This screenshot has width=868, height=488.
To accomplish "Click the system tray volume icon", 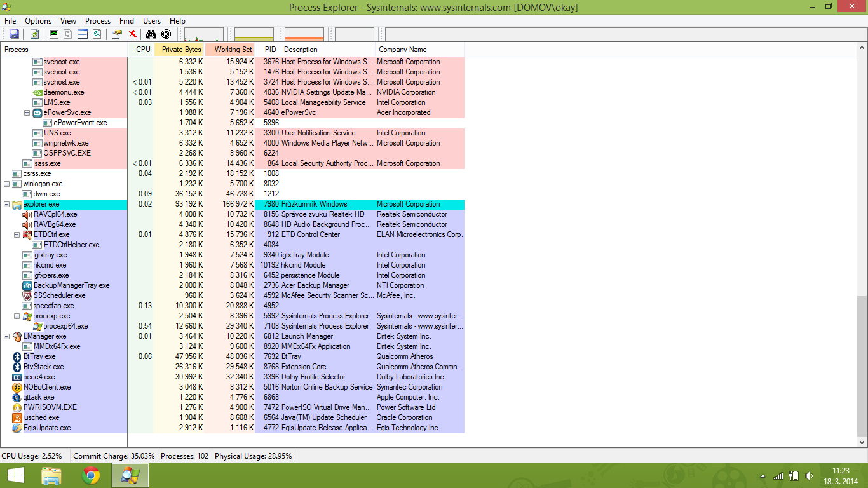I will point(809,475).
